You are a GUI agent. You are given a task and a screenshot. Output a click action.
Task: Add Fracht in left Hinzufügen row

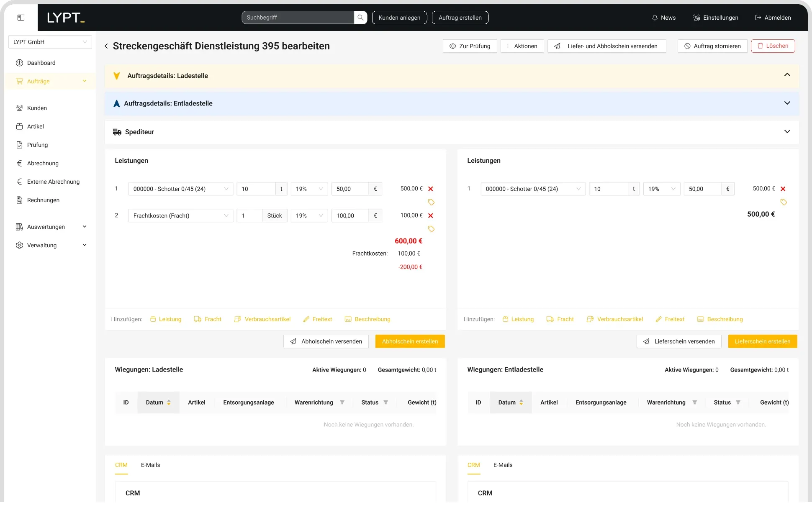208,319
